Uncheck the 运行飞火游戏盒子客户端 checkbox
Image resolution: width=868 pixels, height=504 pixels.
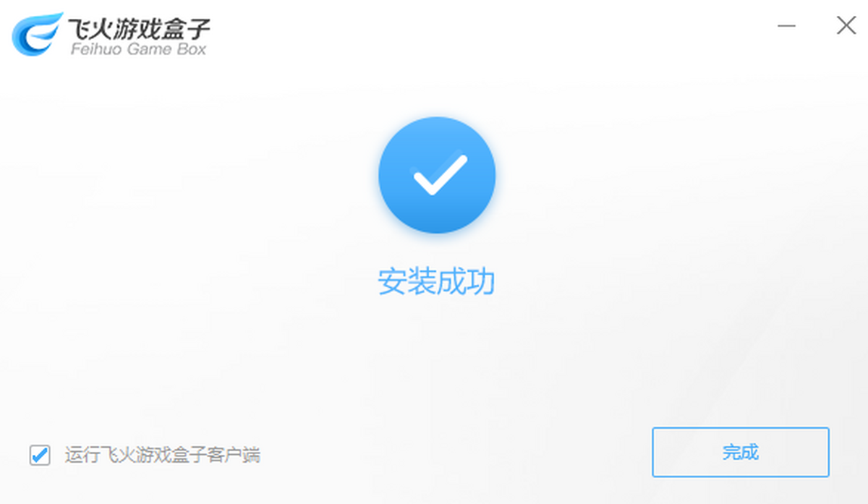pos(40,455)
